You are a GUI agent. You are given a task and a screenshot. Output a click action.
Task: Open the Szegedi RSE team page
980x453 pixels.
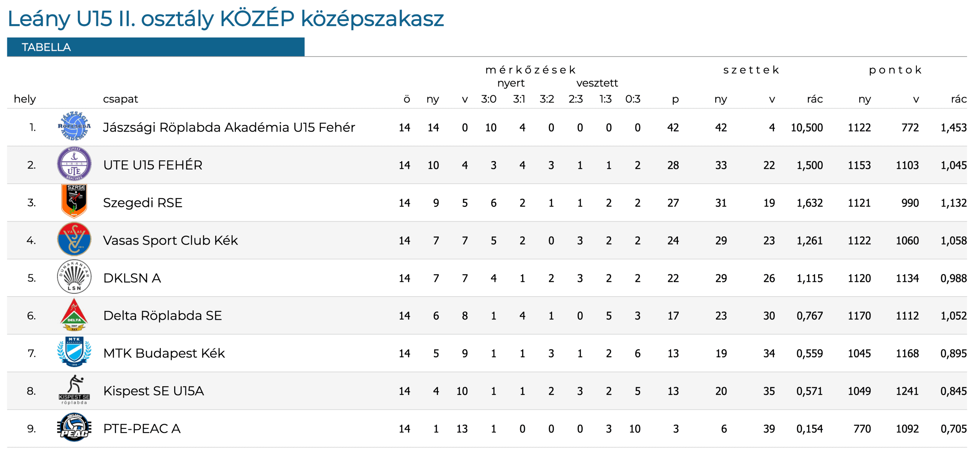coord(142,203)
